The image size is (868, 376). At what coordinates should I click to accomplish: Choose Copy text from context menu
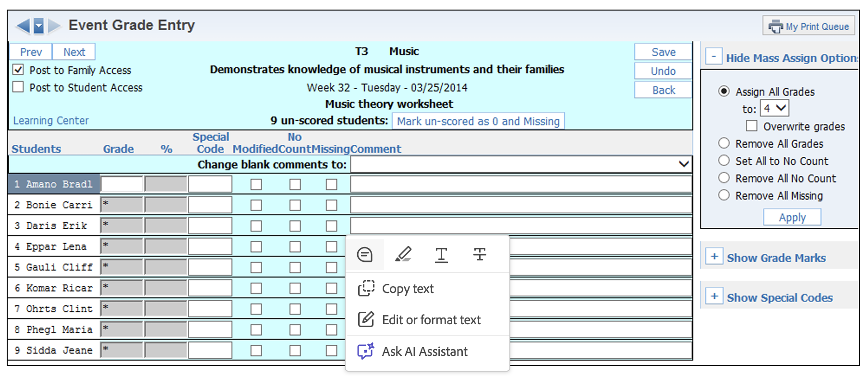point(408,289)
